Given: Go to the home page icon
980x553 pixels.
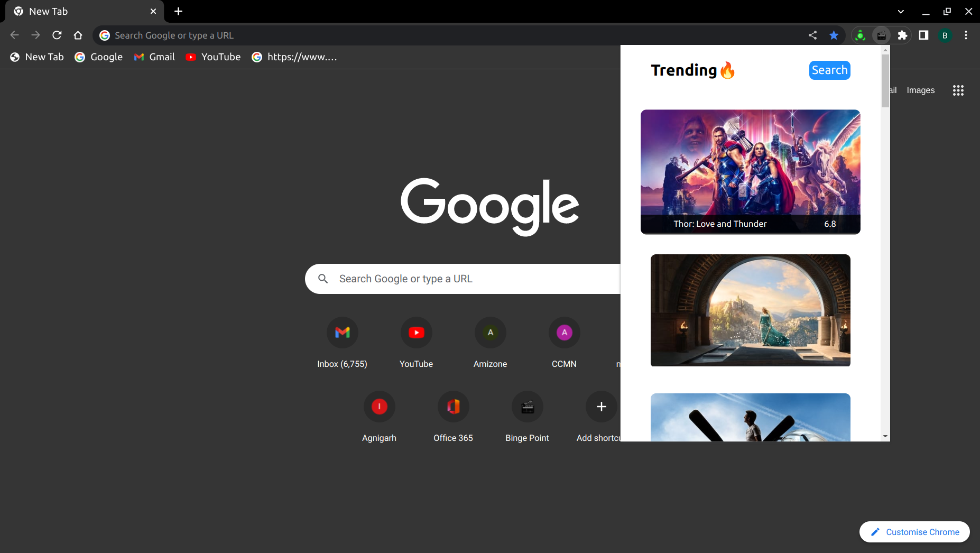Looking at the screenshot, I should (78, 35).
